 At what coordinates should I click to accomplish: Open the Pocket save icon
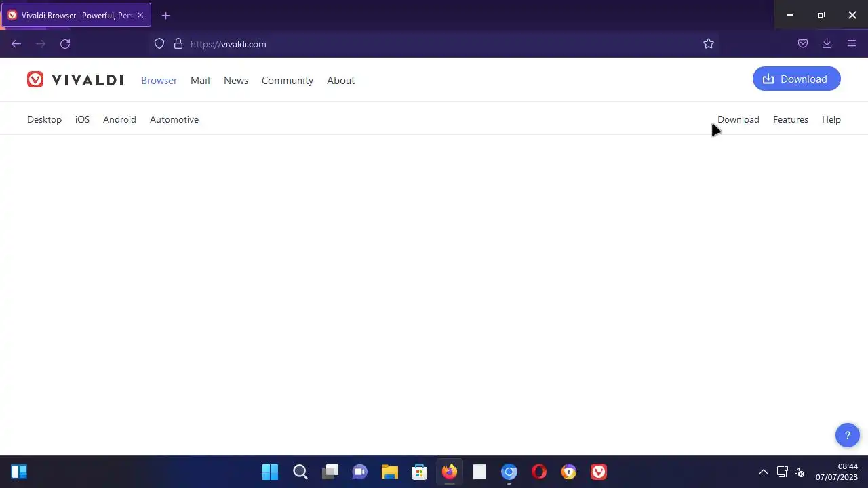[x=803, y=44]
